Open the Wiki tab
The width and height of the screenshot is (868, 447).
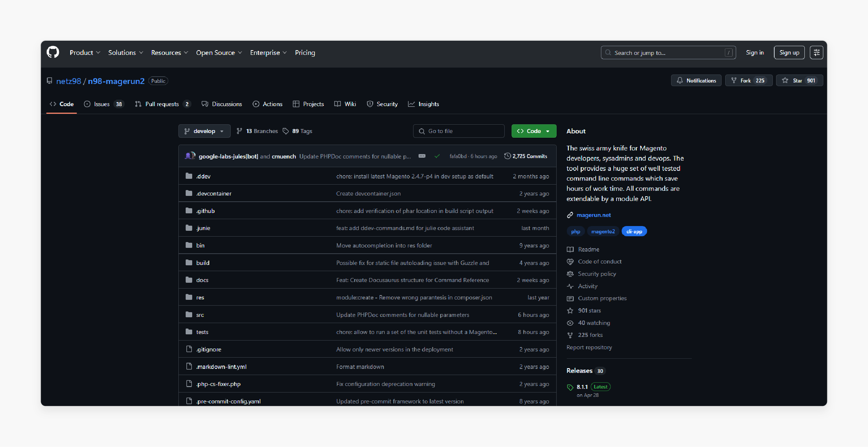coord(345,104)
